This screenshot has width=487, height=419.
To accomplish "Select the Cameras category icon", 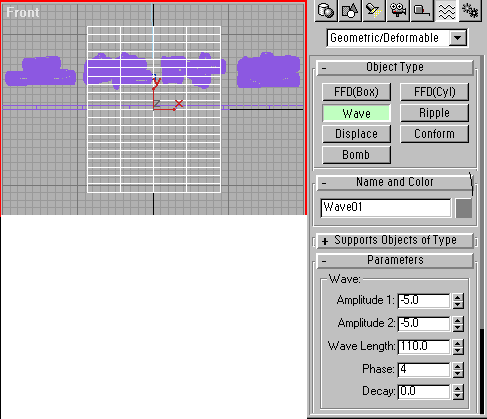I will (398, 10).
